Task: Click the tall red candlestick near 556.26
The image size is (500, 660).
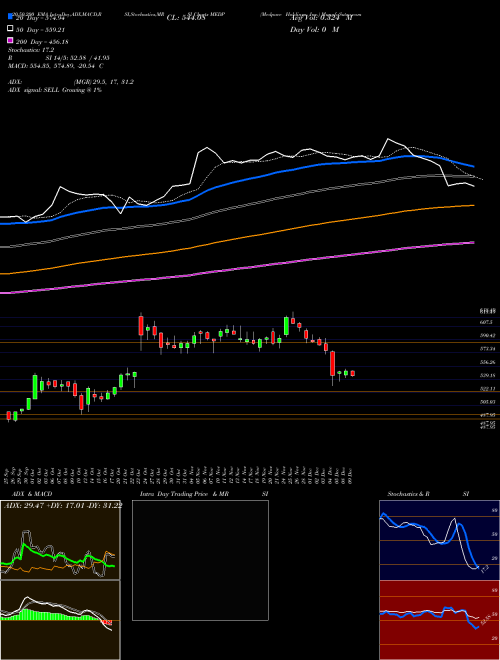Action: [332, 363]
